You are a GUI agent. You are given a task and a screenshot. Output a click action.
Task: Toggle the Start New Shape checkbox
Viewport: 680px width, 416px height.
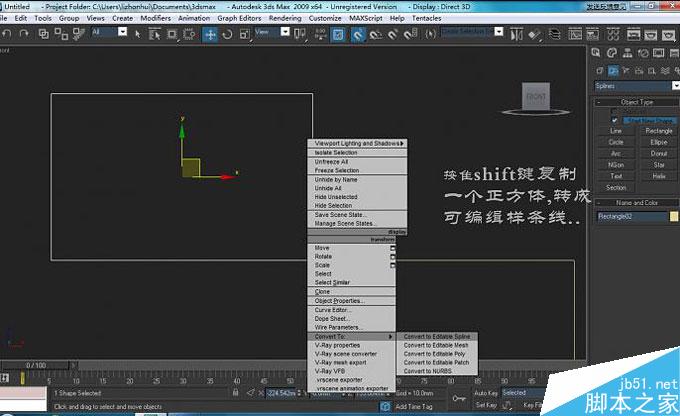pos(615,120)
